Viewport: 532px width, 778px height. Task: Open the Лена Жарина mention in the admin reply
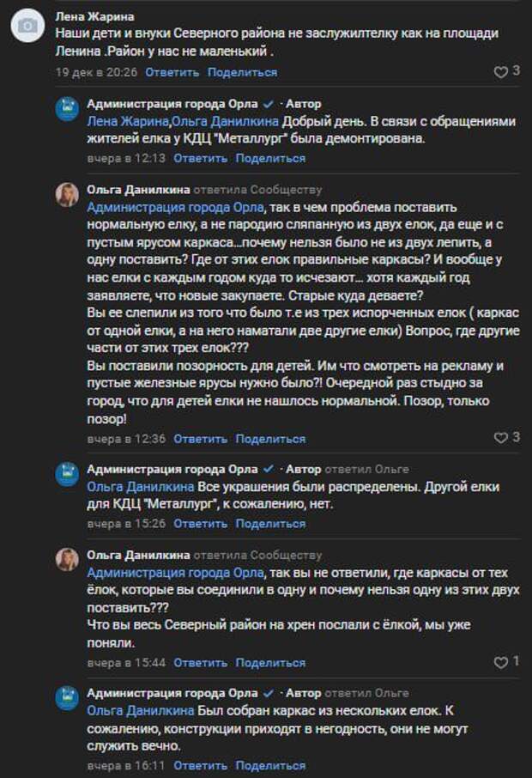pos(127,121)
